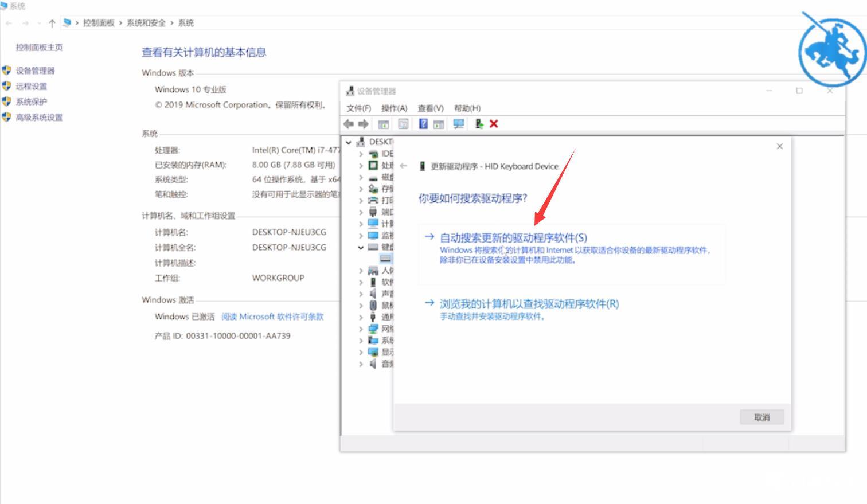This screenshot has width=867, height=504.
Task: Select the processor (处理器) tree icon
Action: (x=373, y=165)
